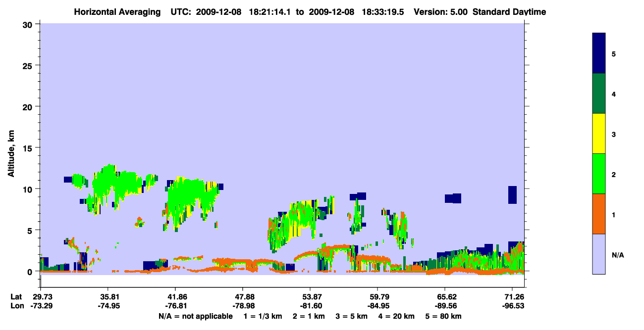Click latitude value 59.79
This screenshot has height=330, width=644.
click(x=377, y=297)
